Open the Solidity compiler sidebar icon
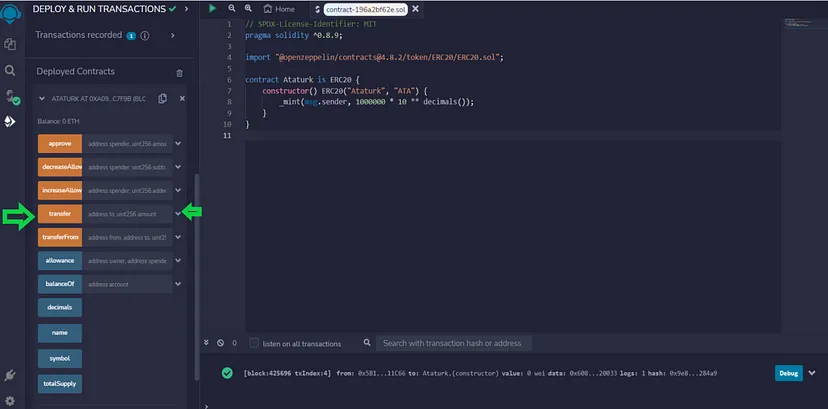The height and width of the screenshot is (409, 828). point(11,97)
